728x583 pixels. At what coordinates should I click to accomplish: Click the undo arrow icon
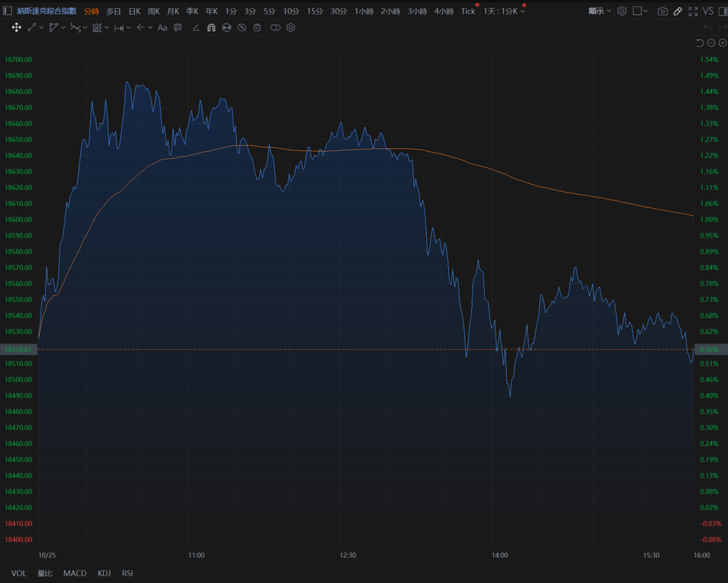[708, 28]
